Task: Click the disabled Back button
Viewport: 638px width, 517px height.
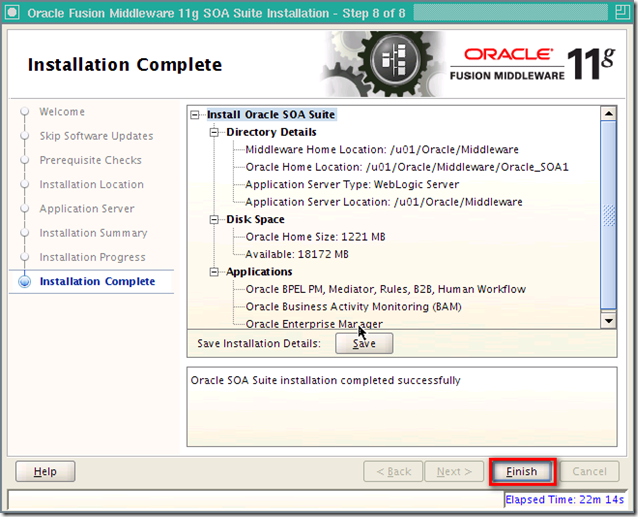Action: (393, 471)
